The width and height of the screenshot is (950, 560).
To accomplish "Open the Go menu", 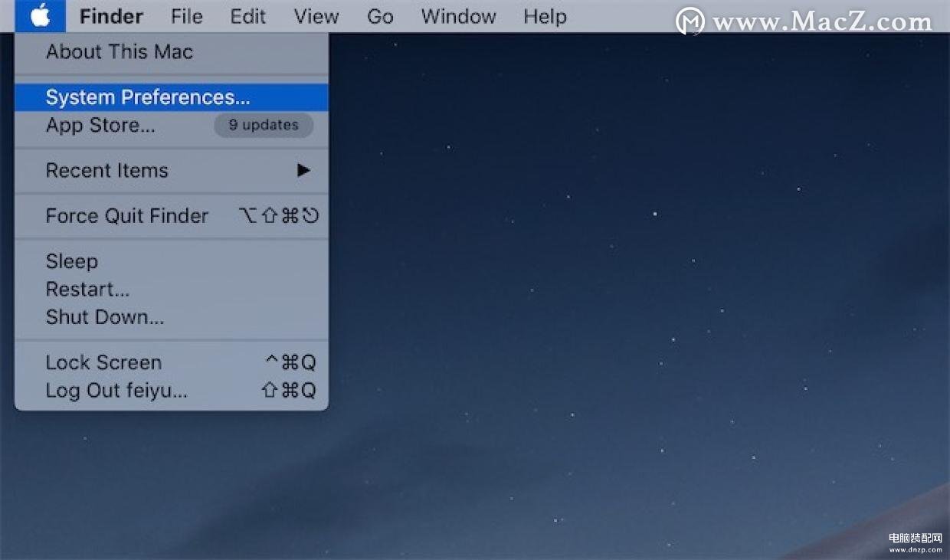I will [x=380, y=16].
